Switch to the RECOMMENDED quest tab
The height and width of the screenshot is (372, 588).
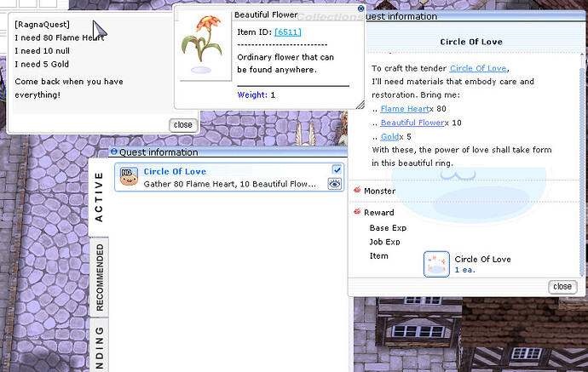tap(100, 278)
